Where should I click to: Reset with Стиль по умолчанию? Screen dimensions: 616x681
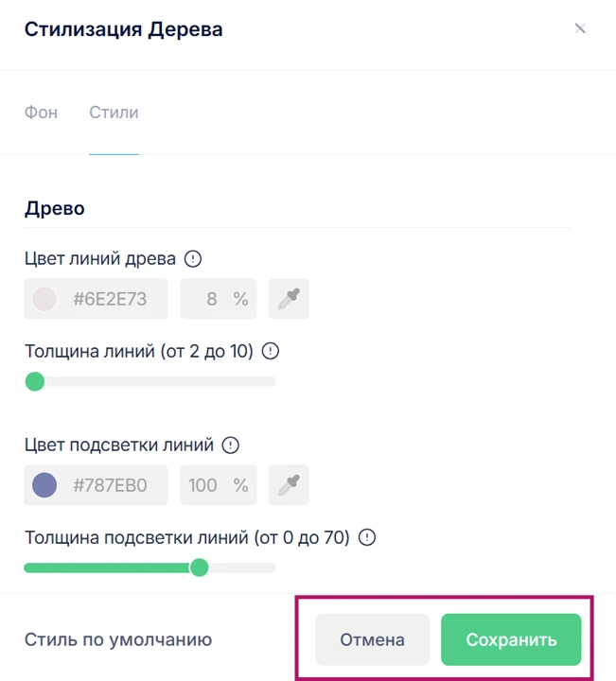tap(118, 639)
